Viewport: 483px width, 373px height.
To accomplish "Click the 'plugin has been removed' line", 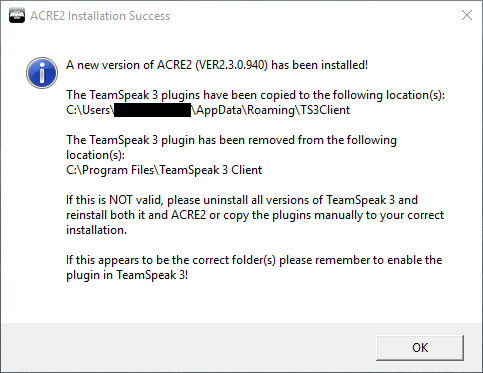I will point(231,140).
